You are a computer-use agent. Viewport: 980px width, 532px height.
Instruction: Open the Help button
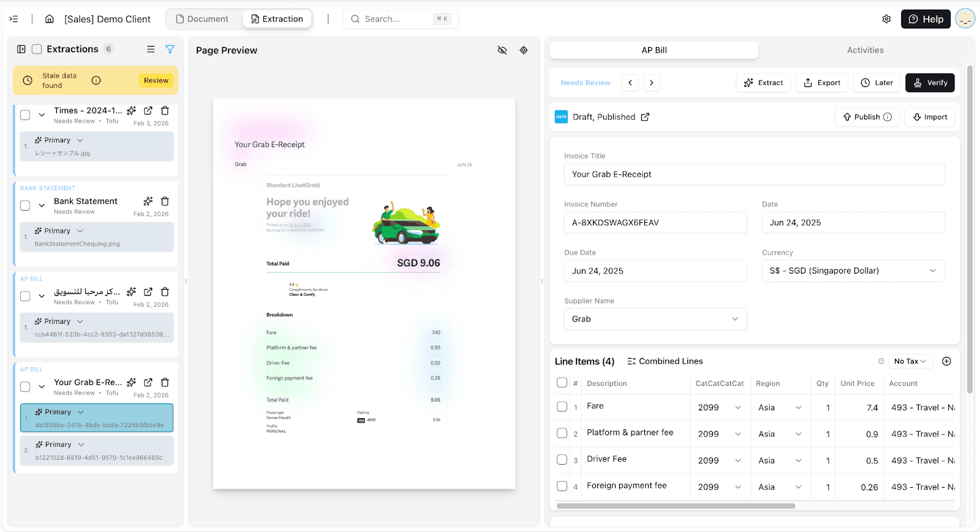pyautogui.click(x=925, y=19)
